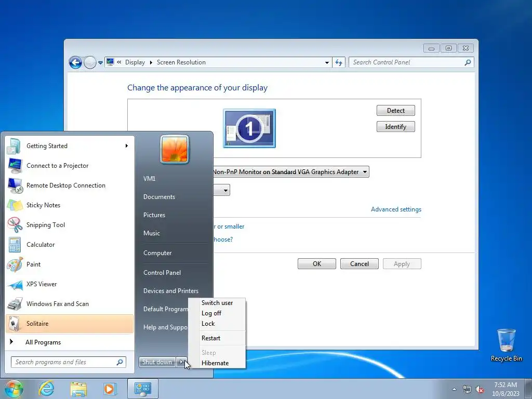
Task: Open Advanced settings link
Action: pos(396,209)
